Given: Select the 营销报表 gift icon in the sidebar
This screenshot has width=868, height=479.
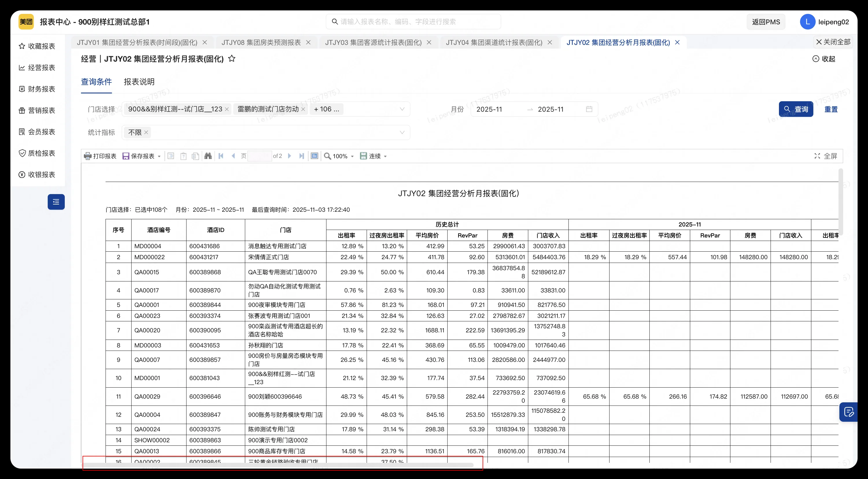Looking at the screenshot, I should click(22, 110).
